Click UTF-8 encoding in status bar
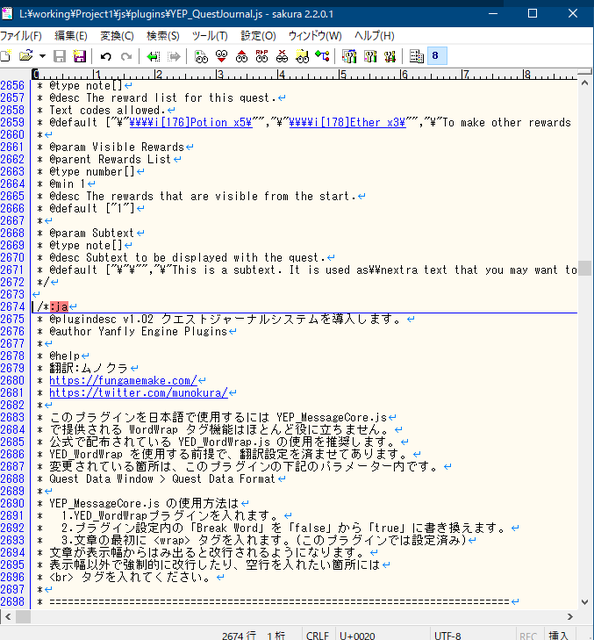The width and height of the screenshot is (594, 640). tap(447, 636)
